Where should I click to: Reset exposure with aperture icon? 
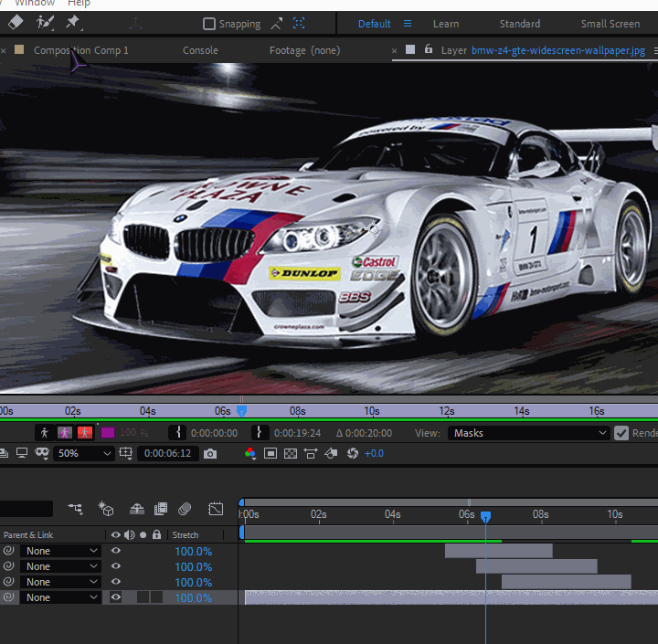[x=353, y=453]
